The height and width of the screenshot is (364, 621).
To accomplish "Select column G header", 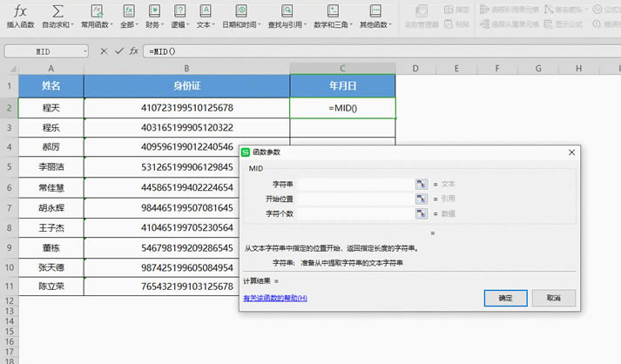I will [538, 69].
